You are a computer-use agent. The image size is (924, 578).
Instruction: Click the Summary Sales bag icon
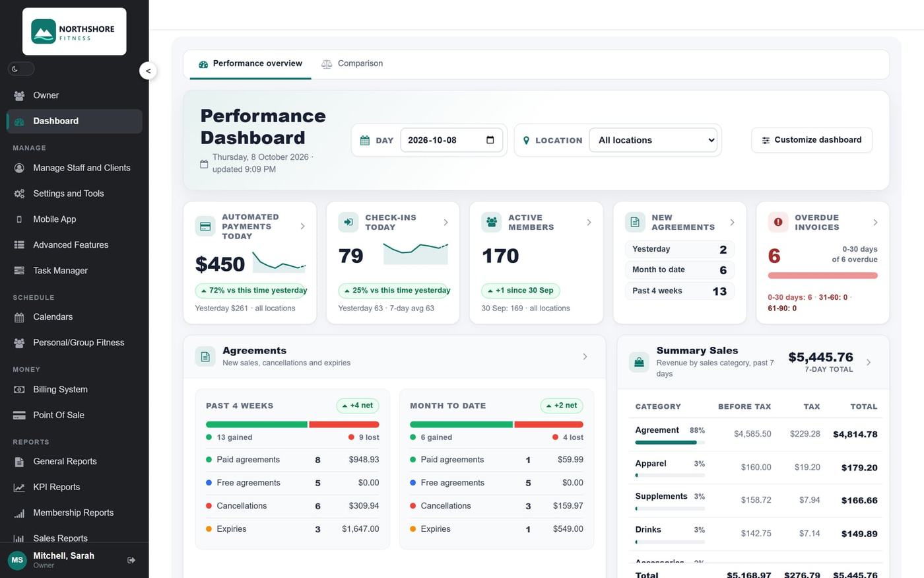click(x=639, y=362)
